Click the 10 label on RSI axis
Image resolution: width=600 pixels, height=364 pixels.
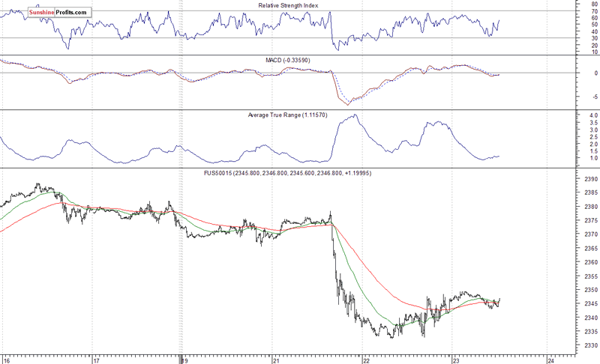click(594, 52)
